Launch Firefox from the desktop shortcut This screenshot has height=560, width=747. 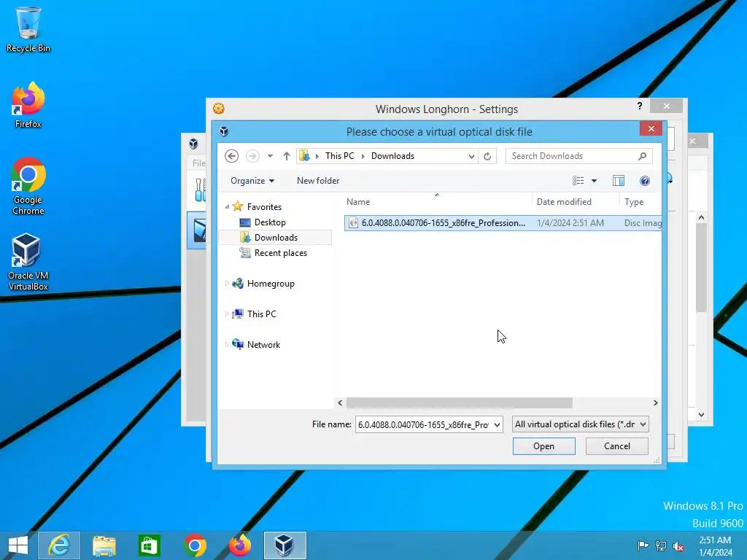[28, 105]
